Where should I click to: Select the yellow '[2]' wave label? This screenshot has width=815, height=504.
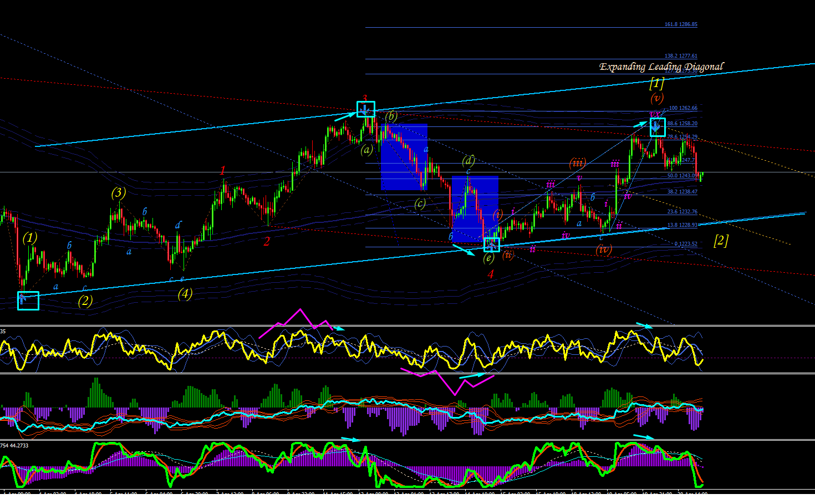pos(721,241)
